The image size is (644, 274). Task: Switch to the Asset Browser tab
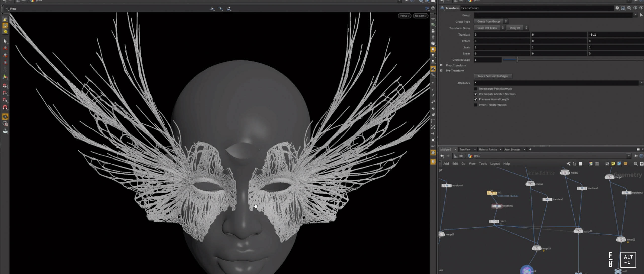pos(512,150)
